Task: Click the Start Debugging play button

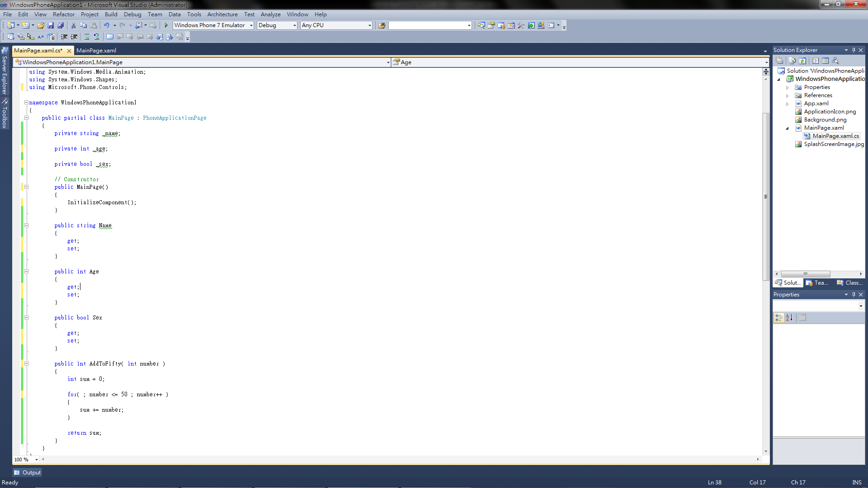Action: (x=167, y=25)
